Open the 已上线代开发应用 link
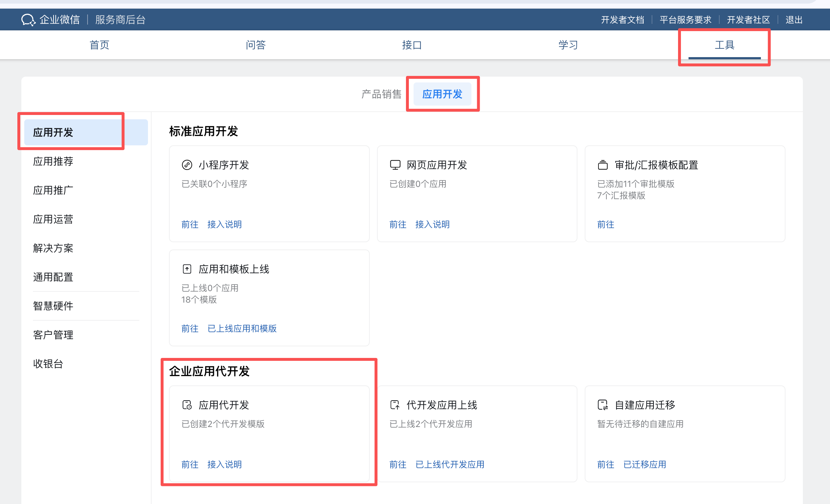 450,465
